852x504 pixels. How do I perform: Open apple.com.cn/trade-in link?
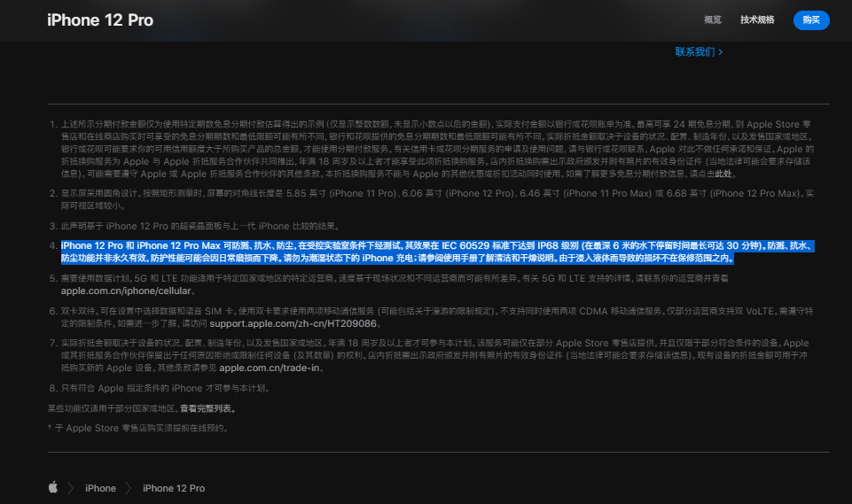click(269, 368)
